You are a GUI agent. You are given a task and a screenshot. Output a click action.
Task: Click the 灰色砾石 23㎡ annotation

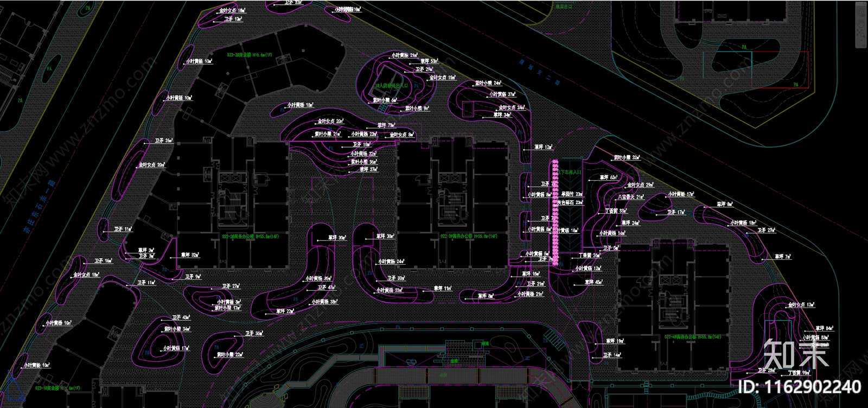click(570, 202)
